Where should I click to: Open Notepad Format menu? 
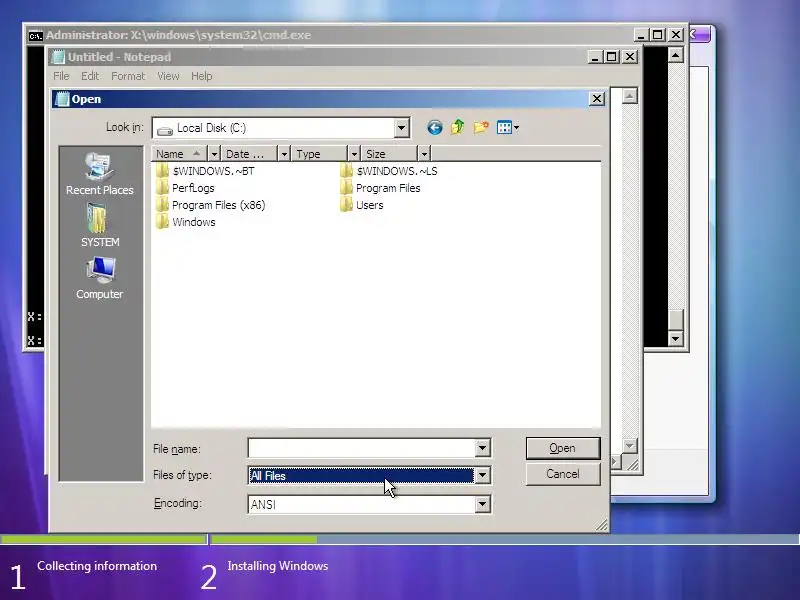tap(128, 76)
